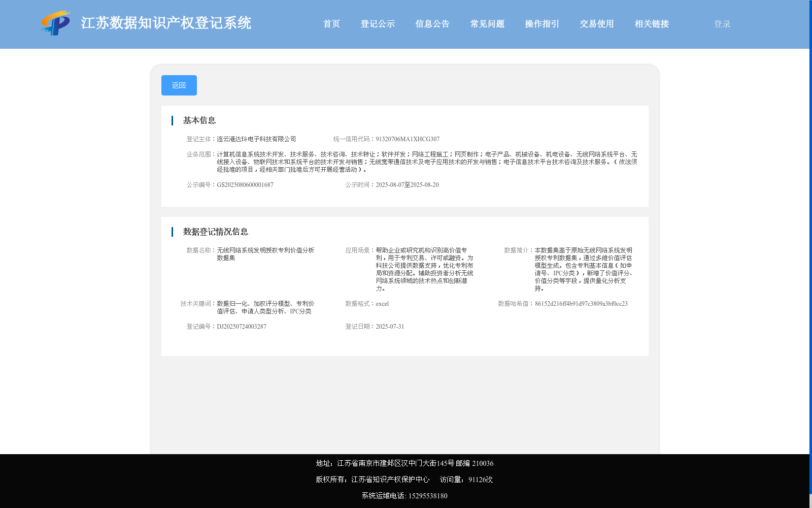Open the 登记公示 menu item
Viewport: 812px width, 508px height.
[x=378, y=24]
